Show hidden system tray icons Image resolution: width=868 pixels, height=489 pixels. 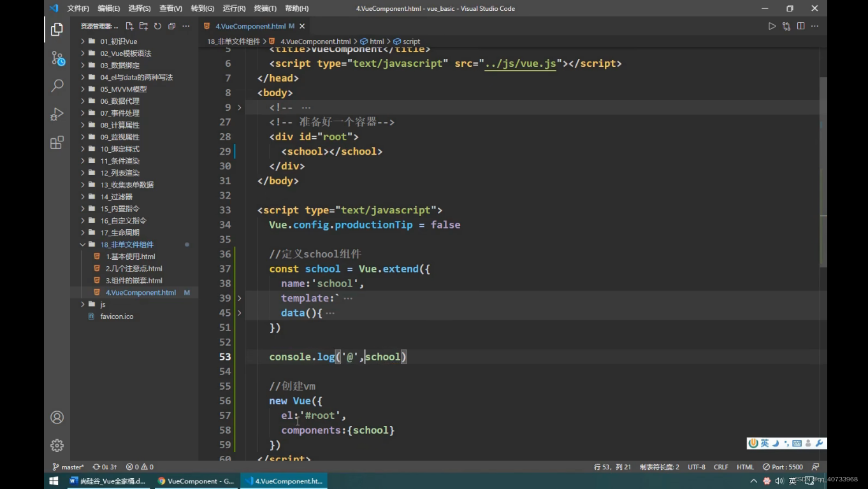click(754, 481)
